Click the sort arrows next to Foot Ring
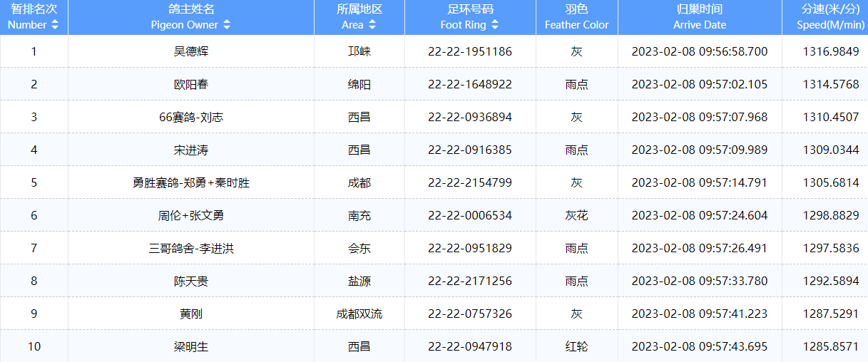Image resolution: width=868 pixels, height=362 pixels. pyautogui.click(x=495, y=25)
